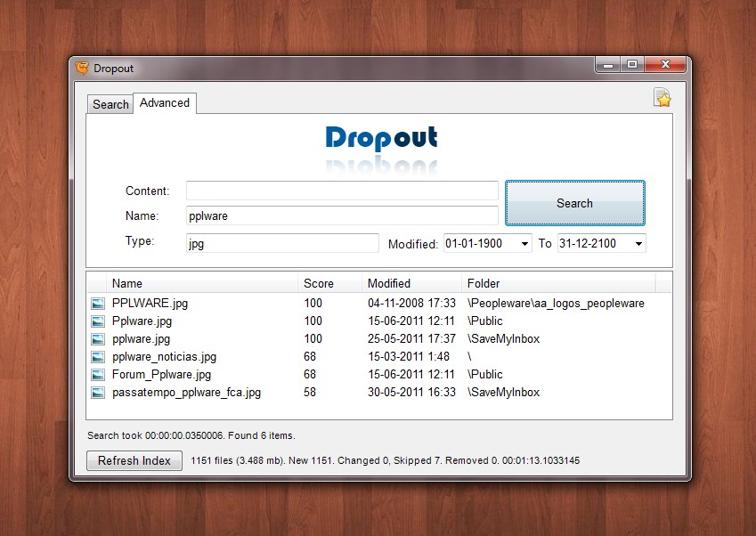
Task: Click modified date 15-03-2011 1:48
Action: pos(409,357)
